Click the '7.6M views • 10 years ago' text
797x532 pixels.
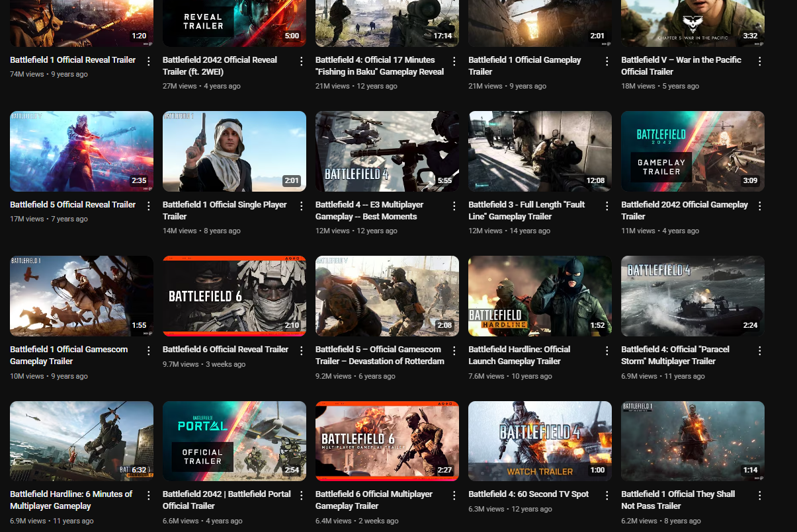point(510,376)
